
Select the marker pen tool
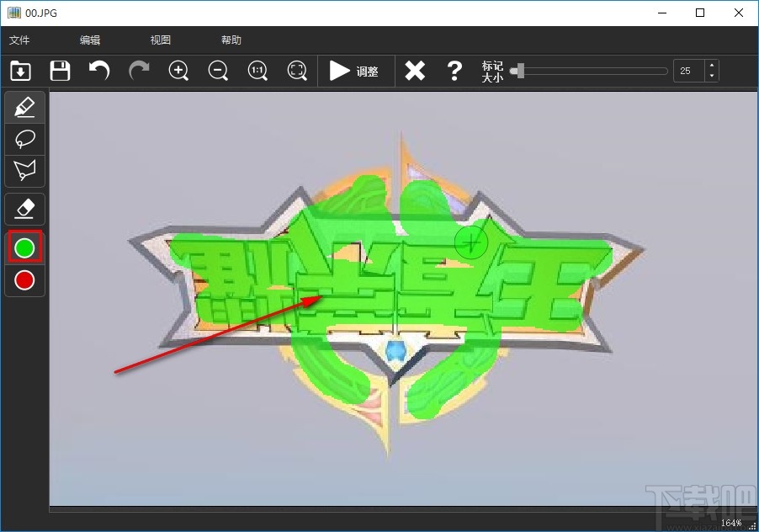click(x=24, y=107)
